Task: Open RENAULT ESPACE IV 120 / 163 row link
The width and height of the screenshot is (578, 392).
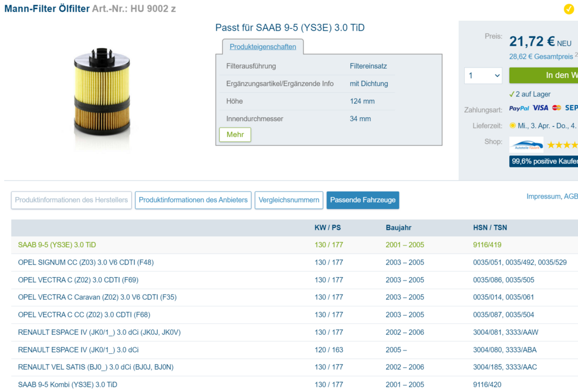Action: 78,350
